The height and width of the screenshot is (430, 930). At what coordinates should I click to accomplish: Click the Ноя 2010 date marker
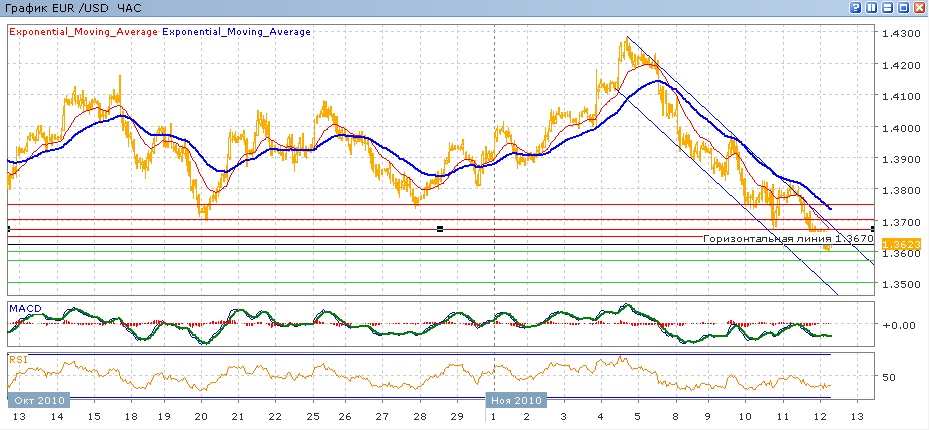(x=516, y=400)
